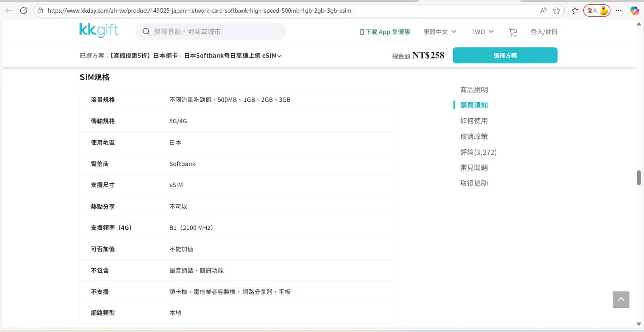Jump to 取得協助 section

[474, 183]
